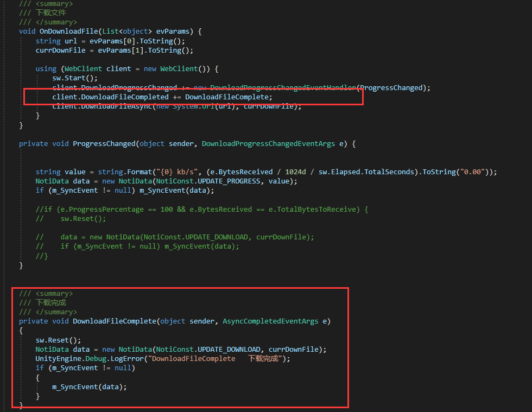Click the commented-out // sw.Reset(); line
This screenshot has width=532, height=412.
pyautogui.click(x=71, y=219)
